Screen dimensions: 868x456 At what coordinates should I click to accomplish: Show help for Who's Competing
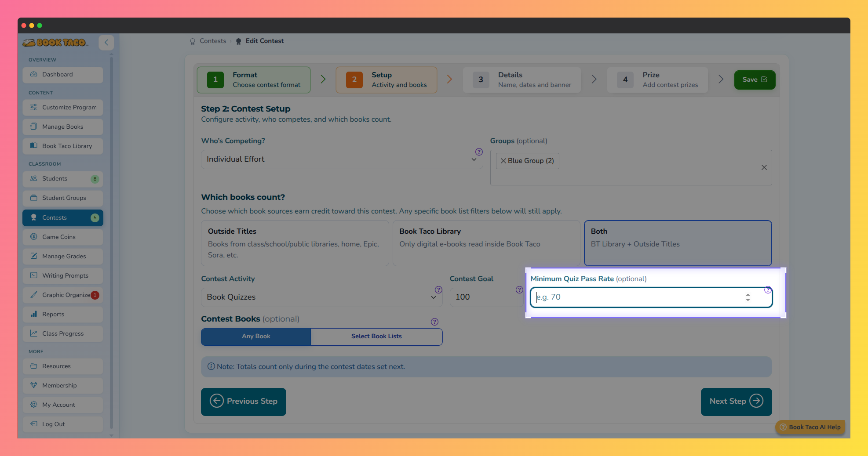479,152
